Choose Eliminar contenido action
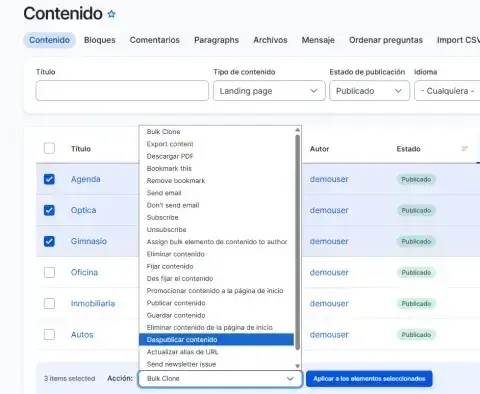This screenshot has height=394, width=480. tap(216, 254)
